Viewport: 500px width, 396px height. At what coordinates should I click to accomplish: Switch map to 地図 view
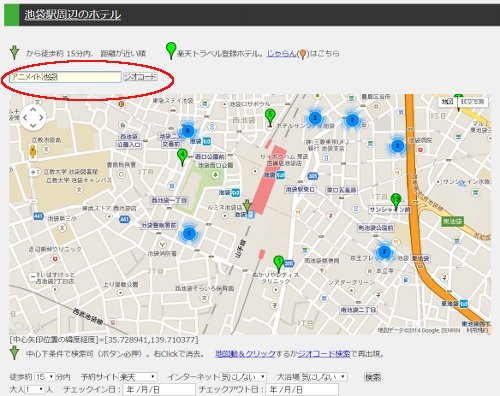pos(447,102)
